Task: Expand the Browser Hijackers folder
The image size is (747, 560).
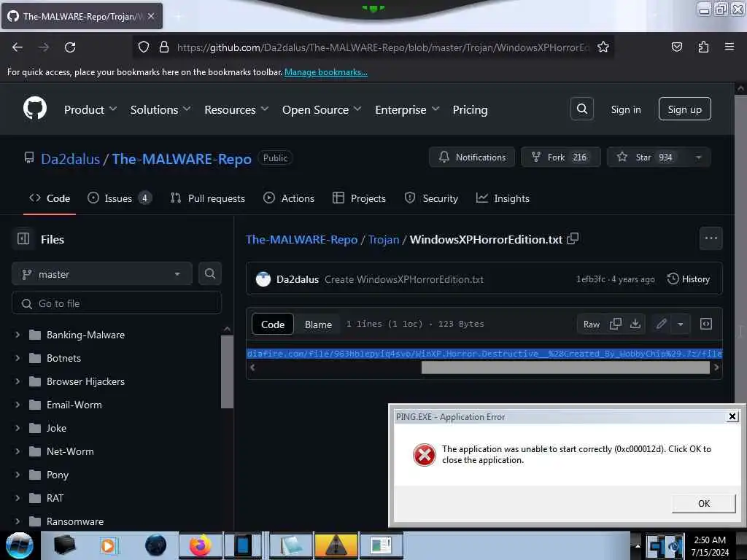Action: tap(18, 381)
